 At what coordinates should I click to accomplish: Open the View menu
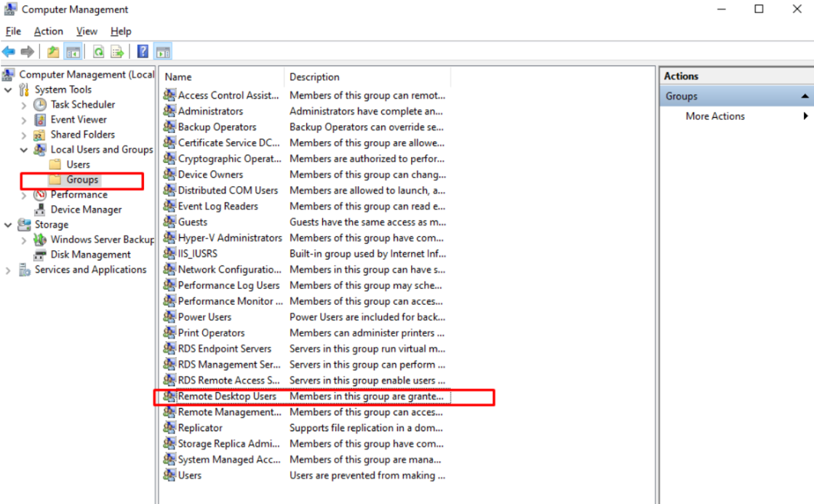tap(87, 31)
